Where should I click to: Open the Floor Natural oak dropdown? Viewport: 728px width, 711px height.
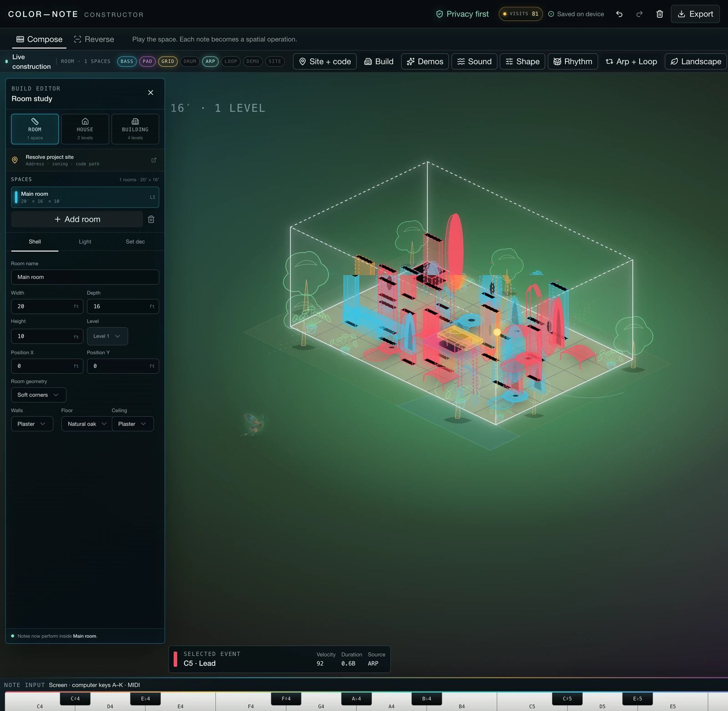(x=87, y=424)
